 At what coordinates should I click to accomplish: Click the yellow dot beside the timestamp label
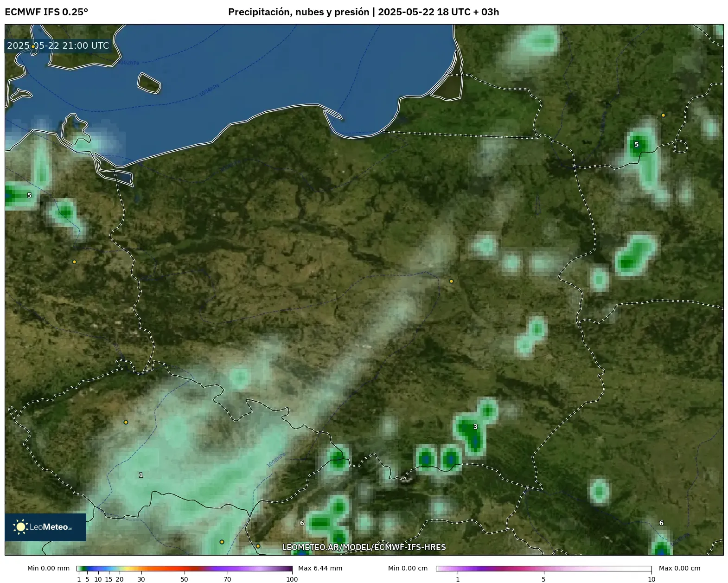pyautogui.click(x=33, y=46)
